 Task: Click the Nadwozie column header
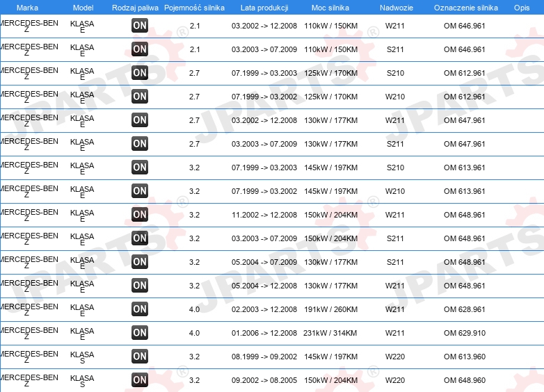click(x=397, y=8)
